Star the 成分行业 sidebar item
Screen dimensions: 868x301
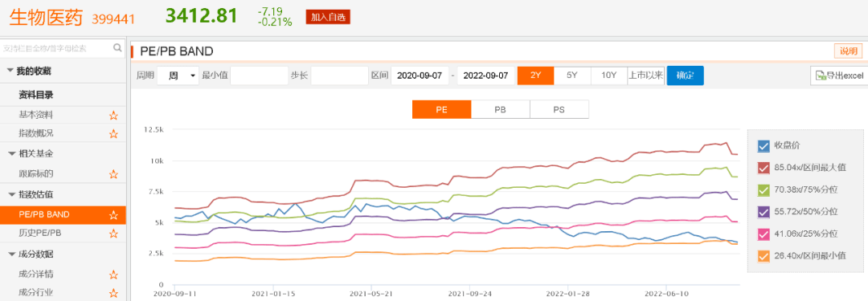click(113, 293)
